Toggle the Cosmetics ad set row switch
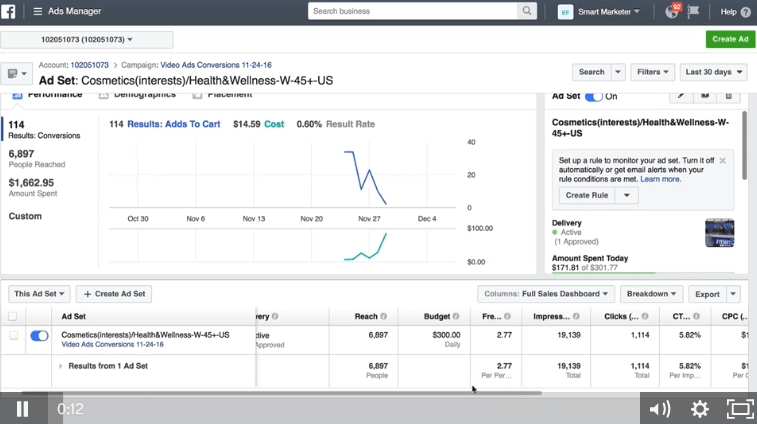 coord(39,336)
